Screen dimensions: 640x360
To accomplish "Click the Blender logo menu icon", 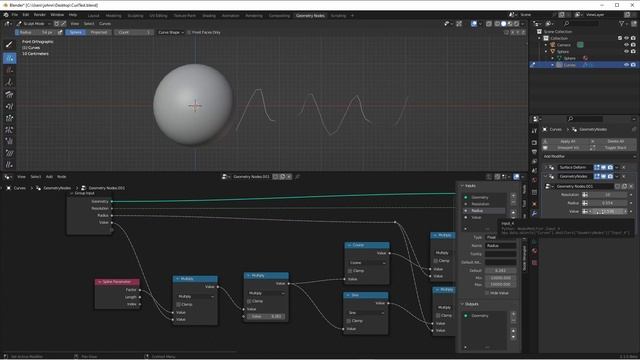I will tap(6, 15).
